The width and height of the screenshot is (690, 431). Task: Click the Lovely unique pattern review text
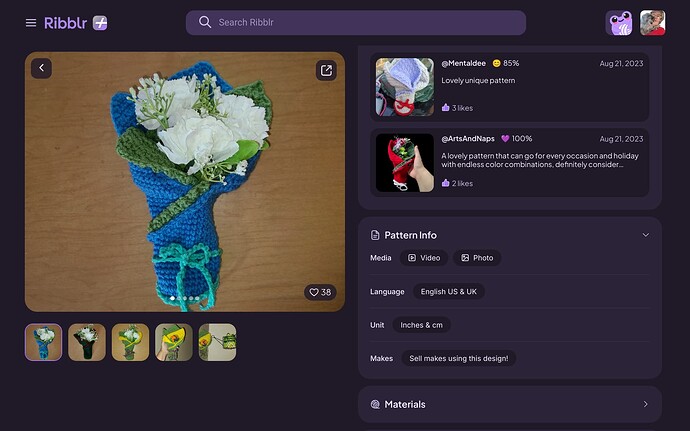coord(478,81)
